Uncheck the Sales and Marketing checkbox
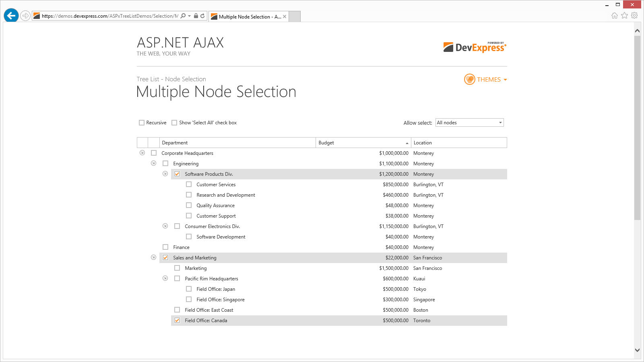The image size is (644, 362). (x=165, y=257)
